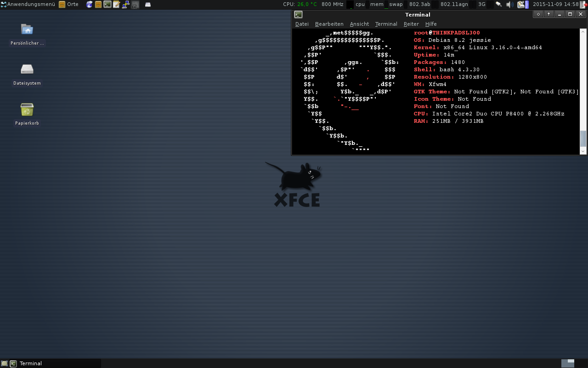This screenshot has height=368, width=588.
Task: Click the scrollbar up arrow in Terminal
Action: (x=583, y=32)
